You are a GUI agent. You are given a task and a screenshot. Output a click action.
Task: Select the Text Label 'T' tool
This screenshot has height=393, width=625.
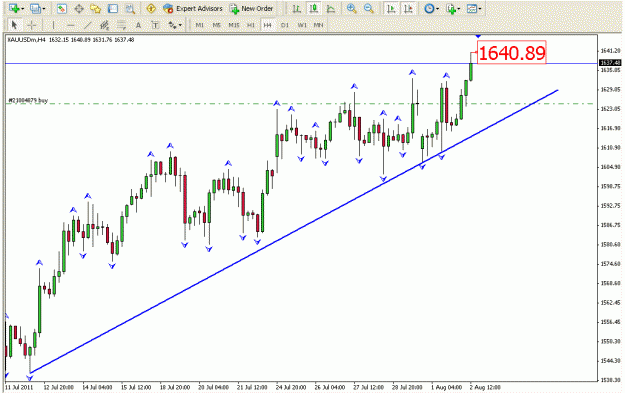point(155,25)
